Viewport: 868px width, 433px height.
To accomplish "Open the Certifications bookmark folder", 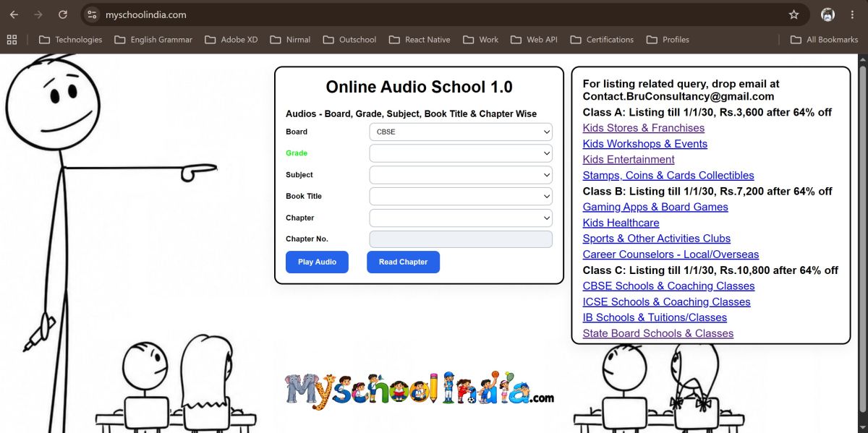I will pos(601,40).
